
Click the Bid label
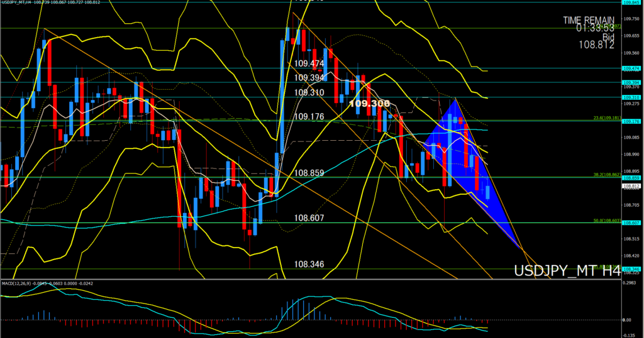(x=608, y=37)
